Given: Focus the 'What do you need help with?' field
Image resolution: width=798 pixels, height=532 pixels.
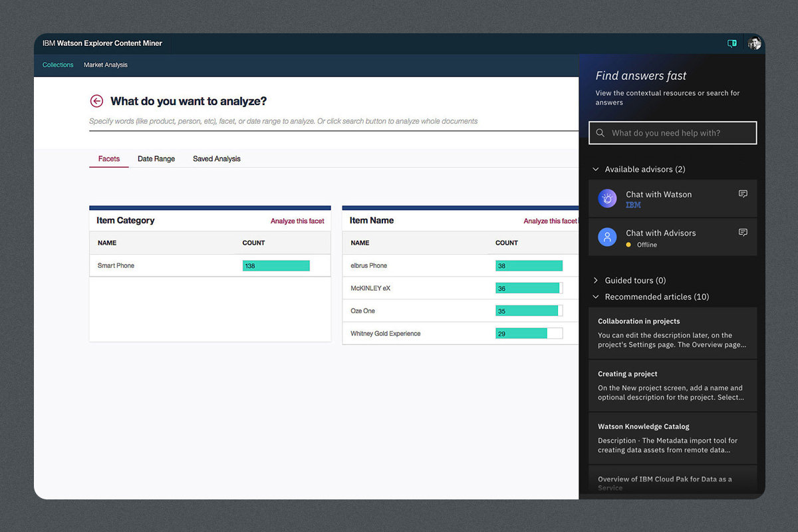Looking at the screenshot, I should click(673, 133).
